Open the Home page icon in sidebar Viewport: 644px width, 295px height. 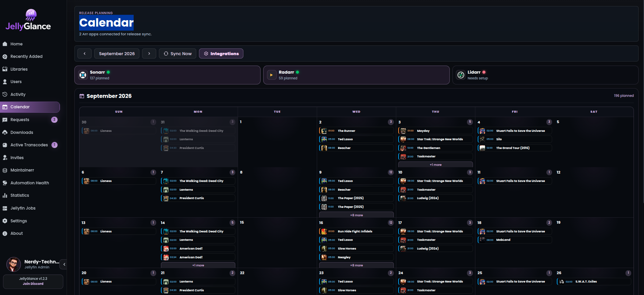click(x=5, y=44)
